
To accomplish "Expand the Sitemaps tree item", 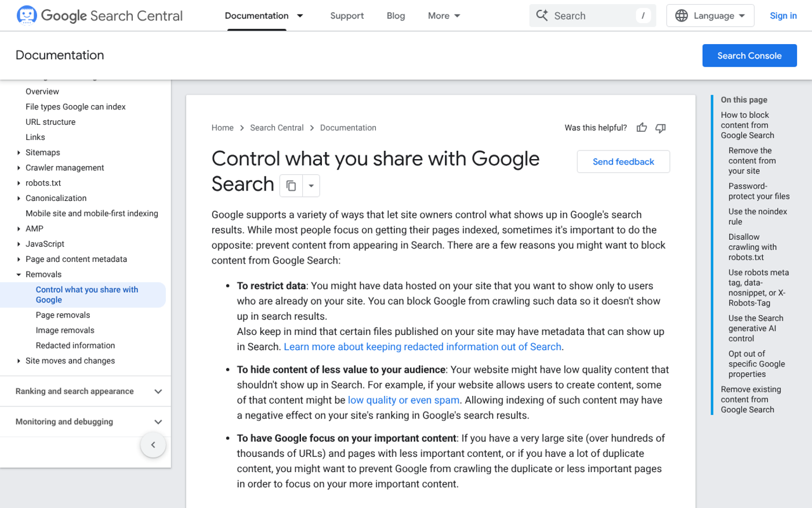I will coord(19,153).
